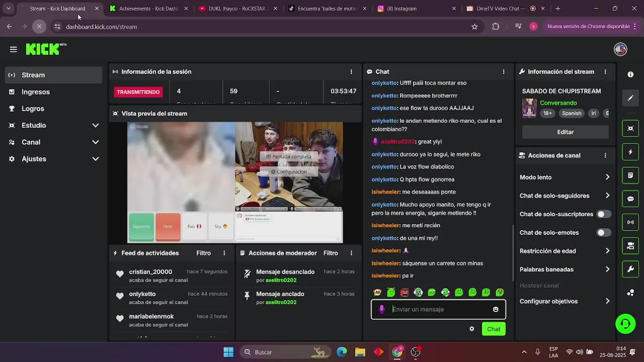Click the three-dots cluster icon in right sidebar

point(630,293)
